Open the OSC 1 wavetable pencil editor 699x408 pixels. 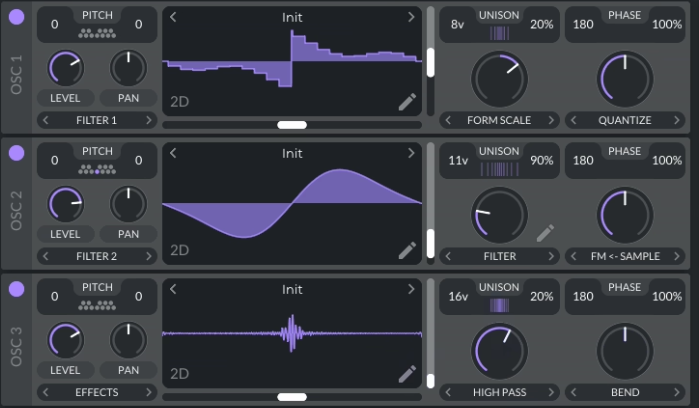[x=407, y=102]
